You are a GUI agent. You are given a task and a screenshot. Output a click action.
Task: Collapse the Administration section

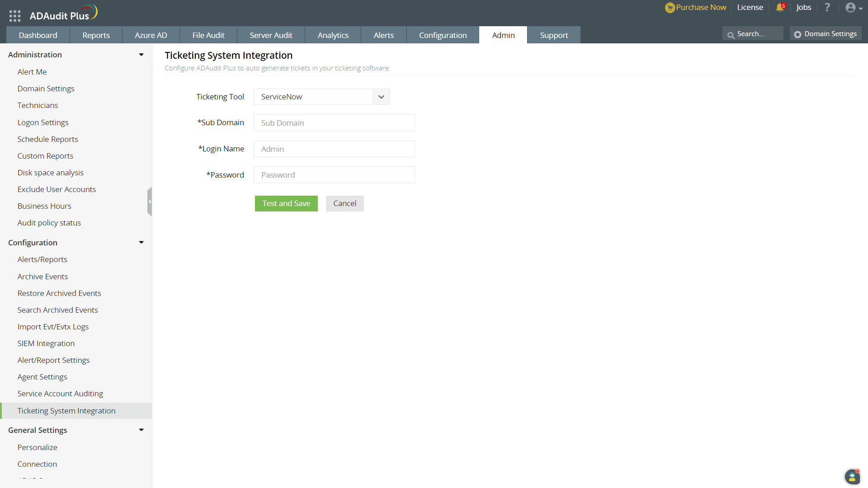pos(141,55)
